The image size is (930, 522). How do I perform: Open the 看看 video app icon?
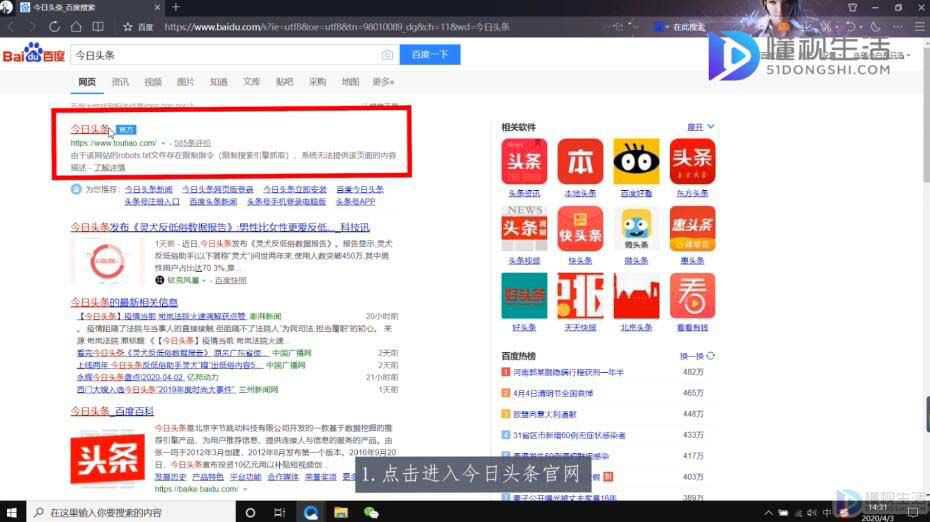click(692, 295)
